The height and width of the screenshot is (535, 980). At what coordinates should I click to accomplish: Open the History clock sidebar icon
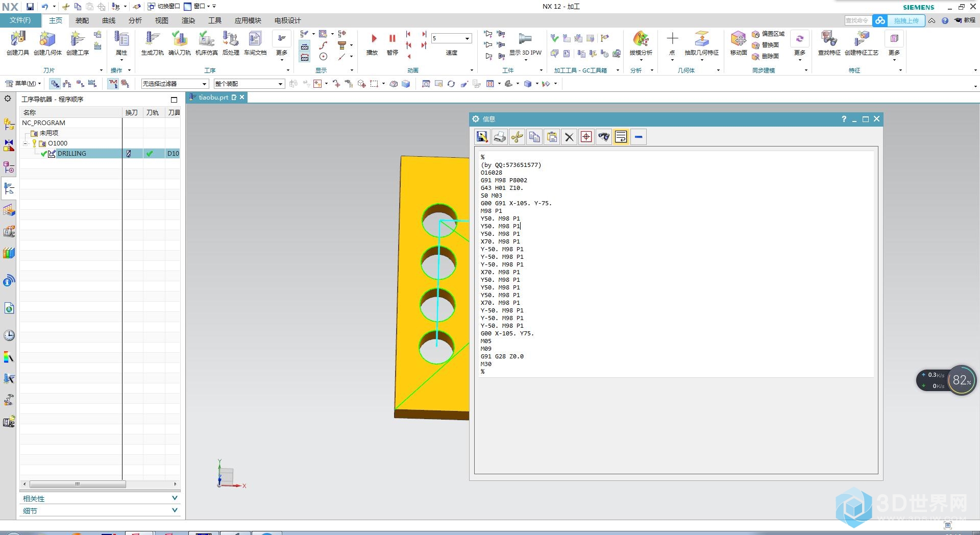(x=9, y=335)
